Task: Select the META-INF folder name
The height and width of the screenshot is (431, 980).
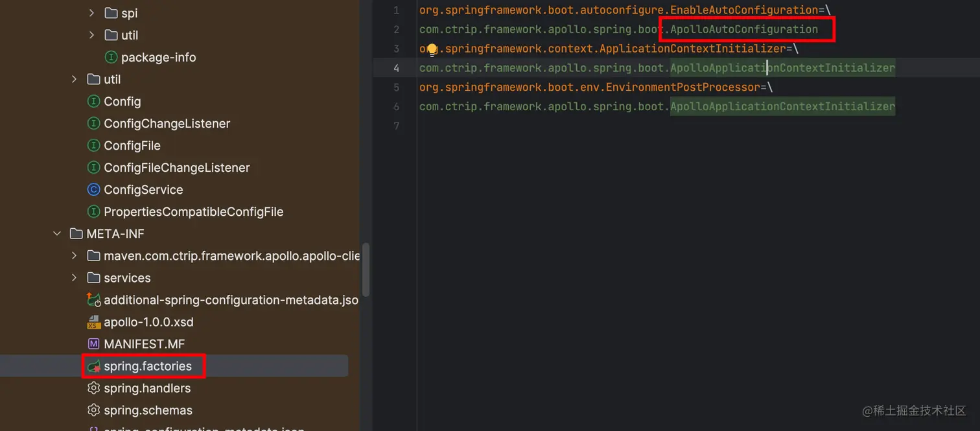Action: tap(115, 233)
